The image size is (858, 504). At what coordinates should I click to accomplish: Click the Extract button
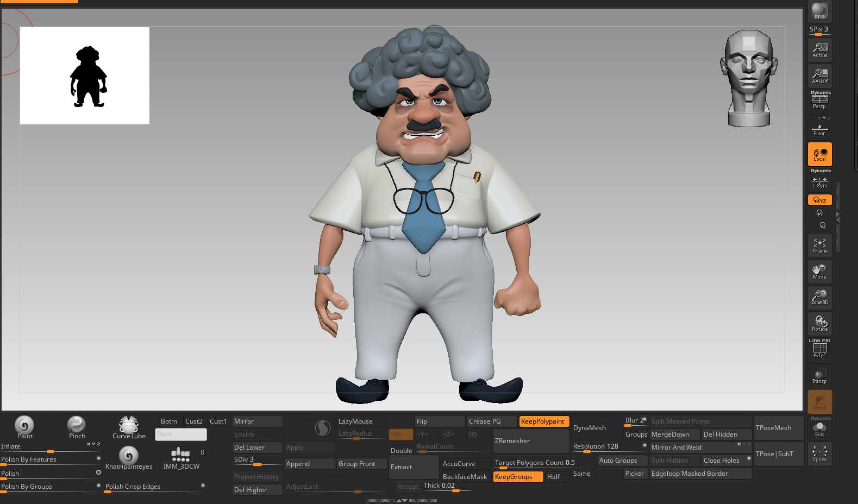tap(414, 467)
